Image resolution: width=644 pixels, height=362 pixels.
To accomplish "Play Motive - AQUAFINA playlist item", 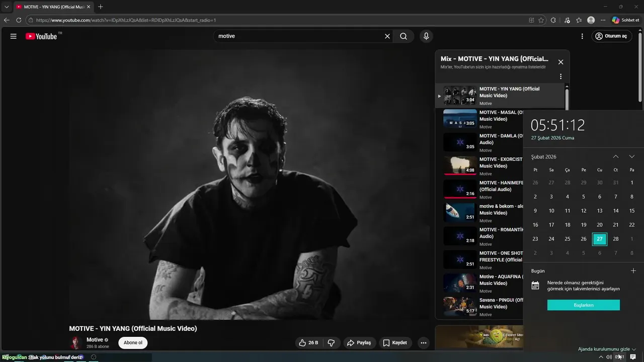I will (x=479, y=284).
